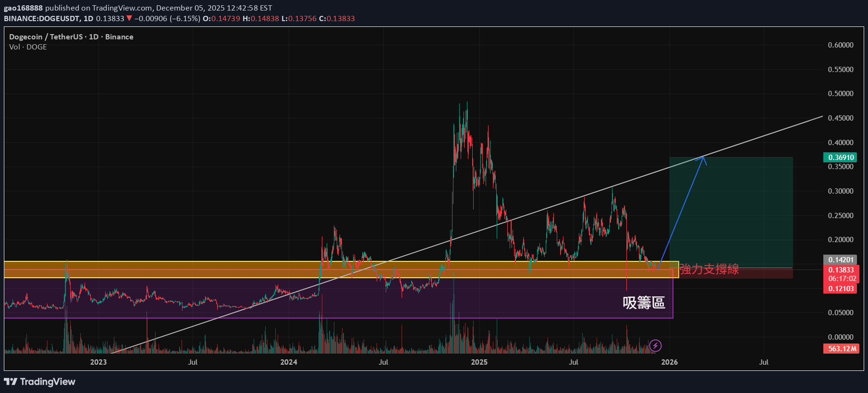
Task: Click the red down triangle in header
Action: pyautogui.click(x=129, y=19)
